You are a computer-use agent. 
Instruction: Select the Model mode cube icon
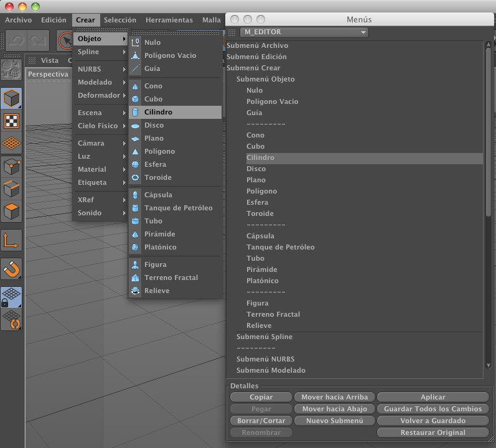point(12,99)
